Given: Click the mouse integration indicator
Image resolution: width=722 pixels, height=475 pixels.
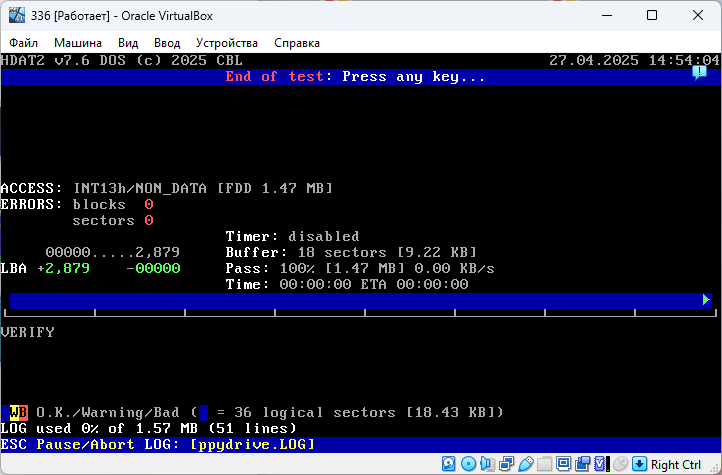Looking at the screenshot, I should pyautogui.click(x=620, y=464).
